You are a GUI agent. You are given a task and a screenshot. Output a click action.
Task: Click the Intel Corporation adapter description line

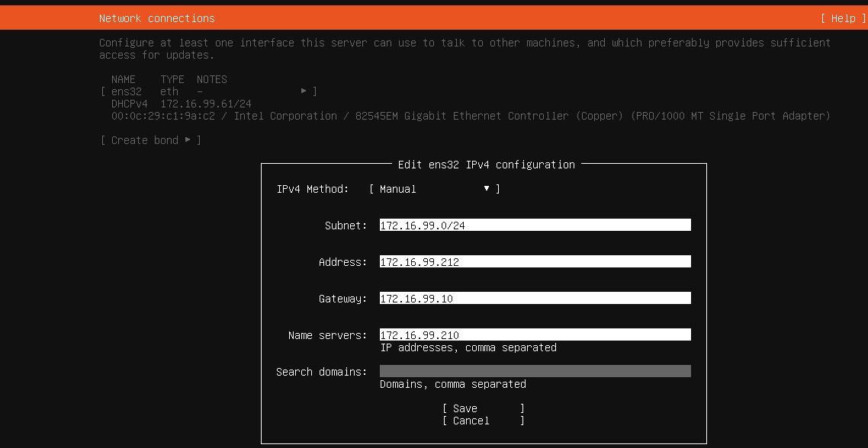(x=470, y=116)
